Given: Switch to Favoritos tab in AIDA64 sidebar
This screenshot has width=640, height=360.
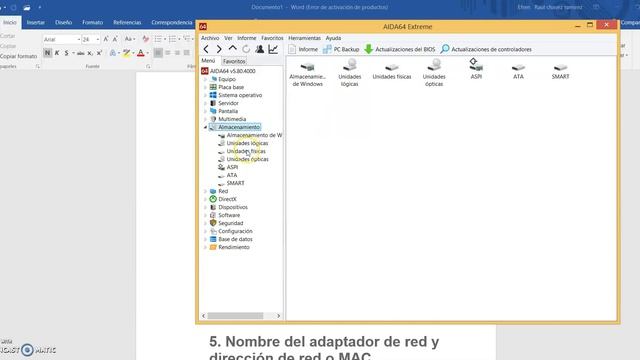Looking at the screenshot, I should pos(234,61).
